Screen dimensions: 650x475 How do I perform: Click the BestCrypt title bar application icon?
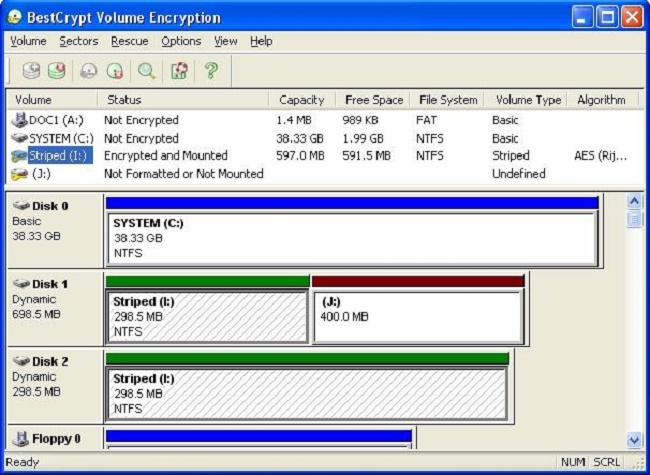point(15,17)
